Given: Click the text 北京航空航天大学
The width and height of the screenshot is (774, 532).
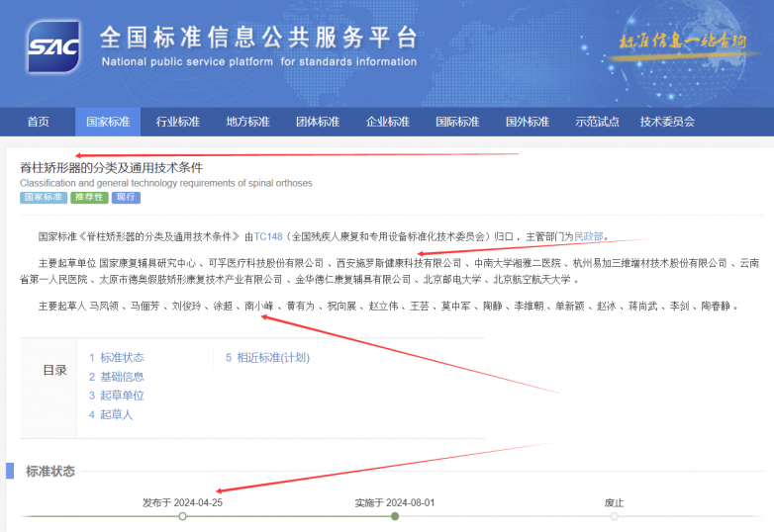Looking at the screenshot, I should point(532,280).
